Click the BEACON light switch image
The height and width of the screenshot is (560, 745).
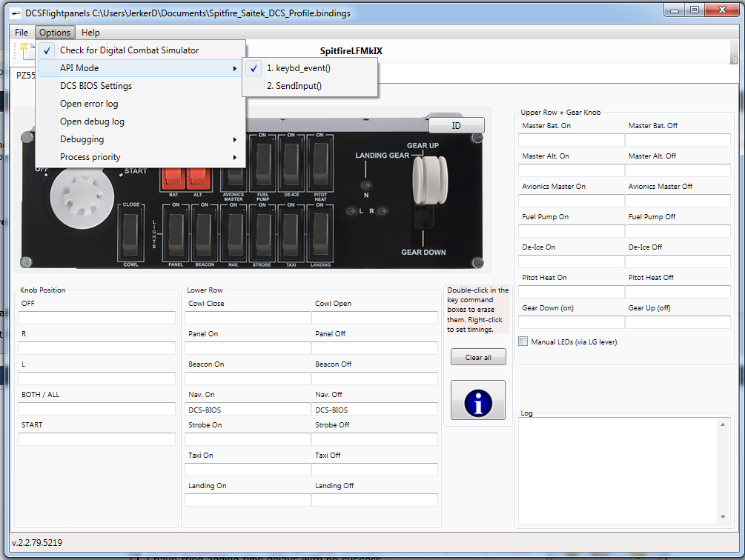(205, 233)
